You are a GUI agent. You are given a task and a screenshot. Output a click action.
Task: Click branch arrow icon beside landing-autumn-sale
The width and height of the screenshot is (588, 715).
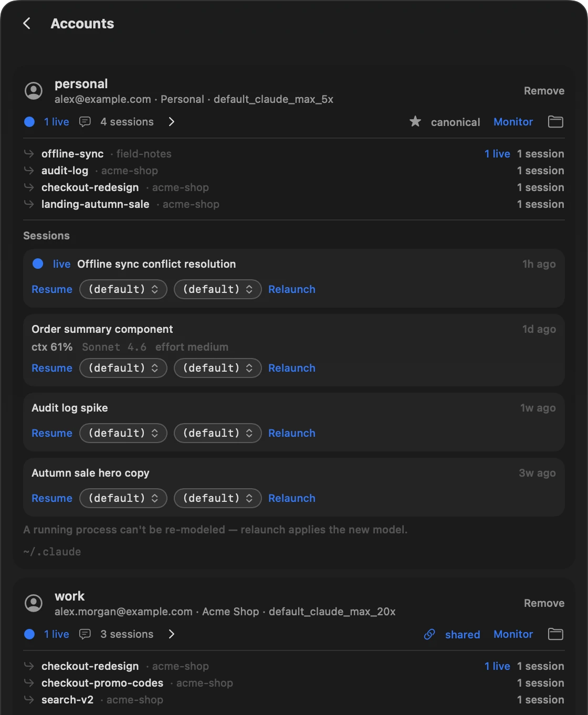[x=29, y=204]
